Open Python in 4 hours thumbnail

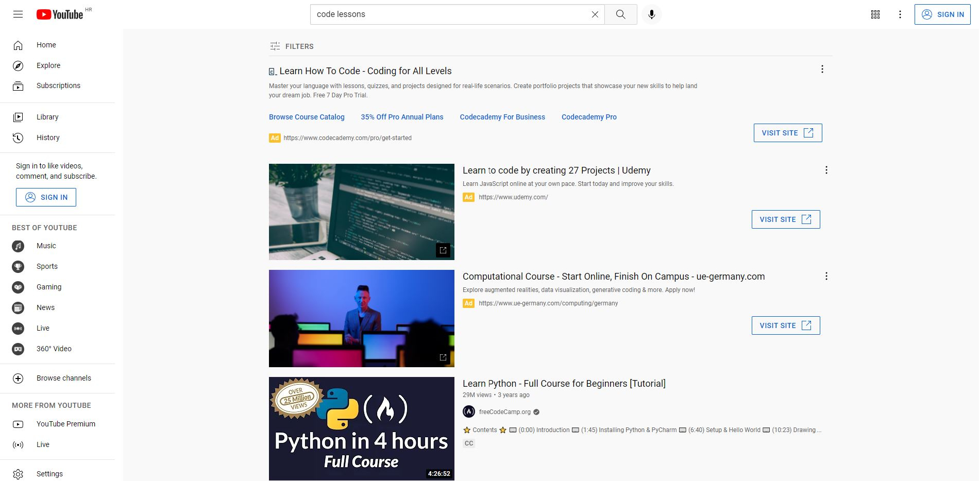[362, 428]
